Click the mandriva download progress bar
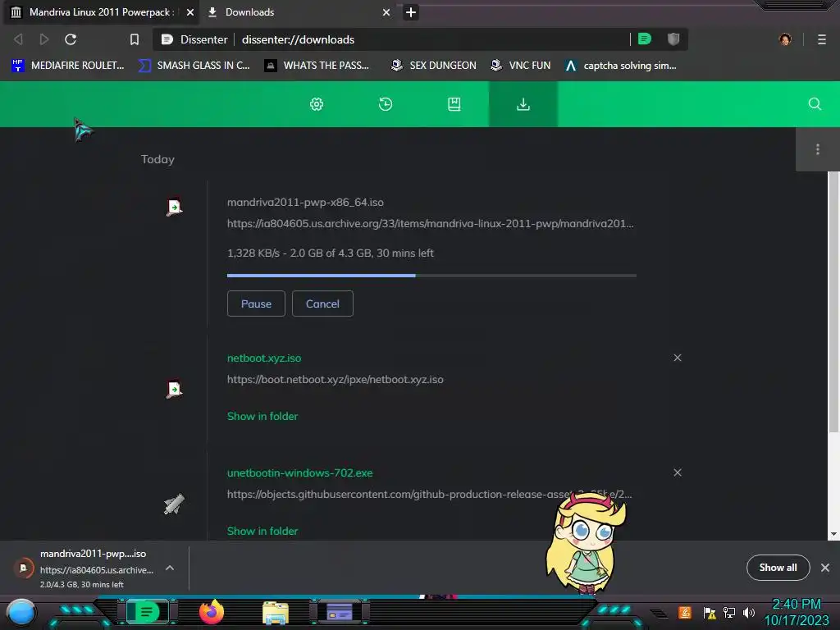The height and width of the screenshot is (630, 840). [431, 276]
